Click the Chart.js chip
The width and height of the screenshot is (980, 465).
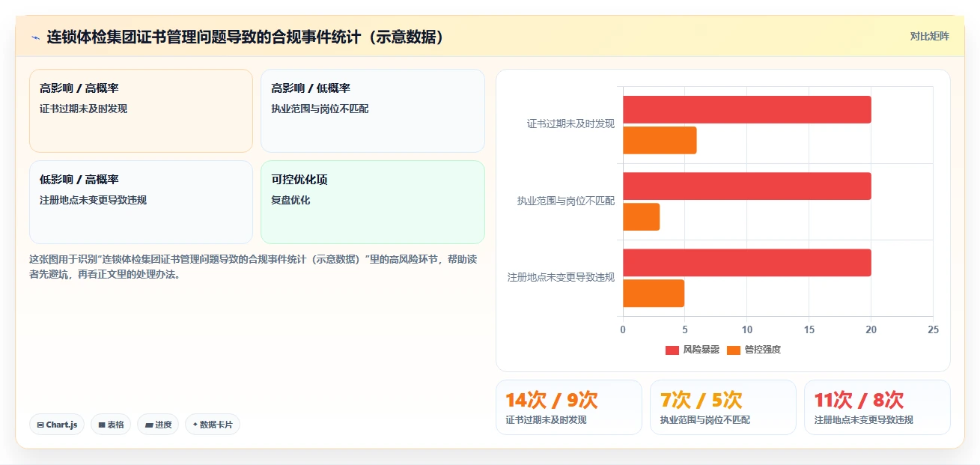click(x=57, y=425)
